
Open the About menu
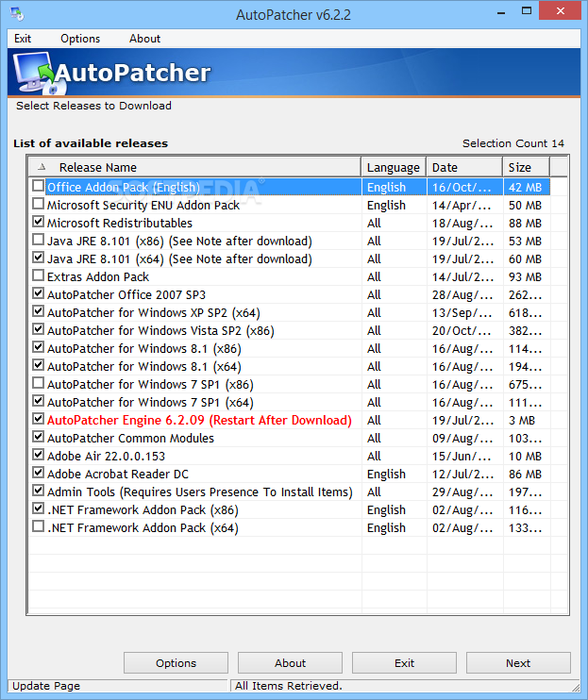(x=144, y=39)
